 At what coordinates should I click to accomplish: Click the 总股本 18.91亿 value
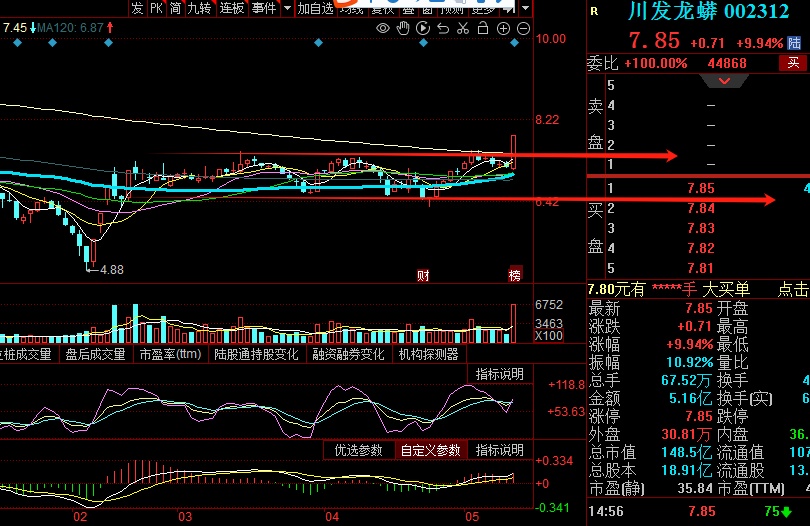(687, 471)
